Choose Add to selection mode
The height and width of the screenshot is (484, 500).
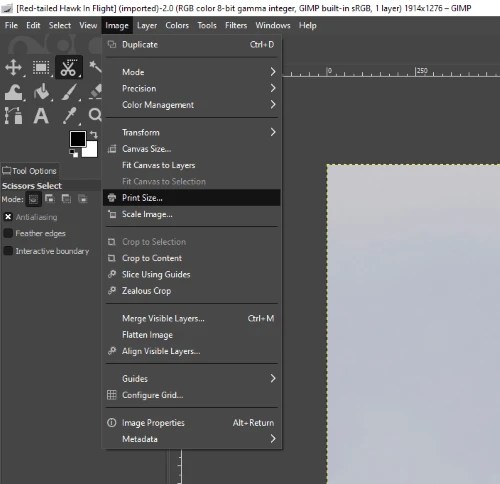[x=50, y=199]
